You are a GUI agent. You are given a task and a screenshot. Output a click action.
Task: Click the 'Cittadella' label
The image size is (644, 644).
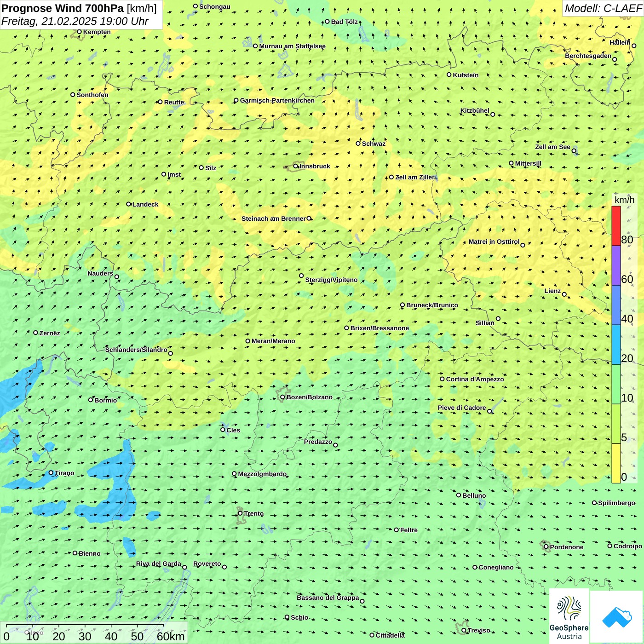tap(390, 635)
